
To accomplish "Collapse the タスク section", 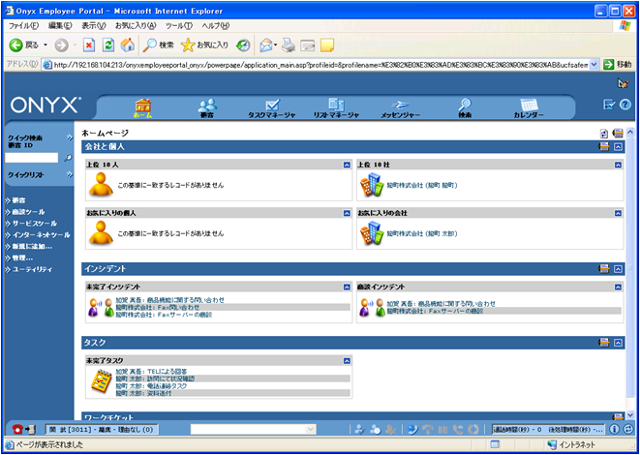I will point(618,343).
